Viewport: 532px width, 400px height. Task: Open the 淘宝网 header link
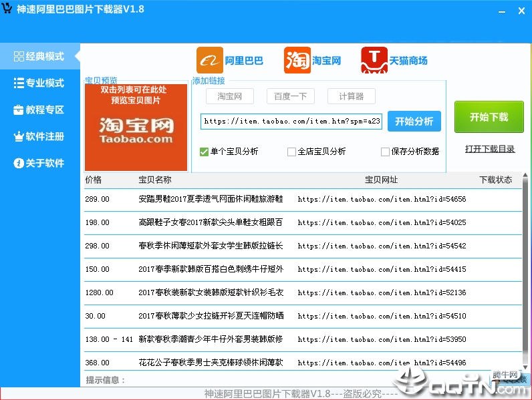click(x=326, y=61)
